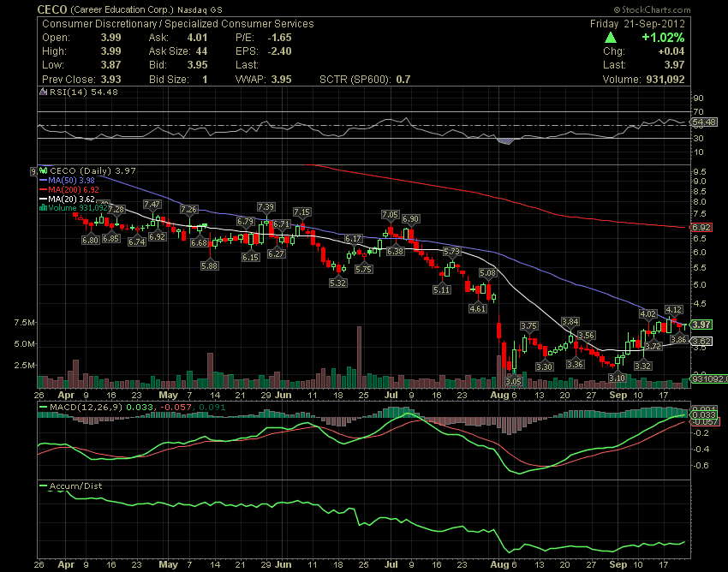
Task: Click the MA(50) 3.98 legend entry
Action: click(68, 181)
